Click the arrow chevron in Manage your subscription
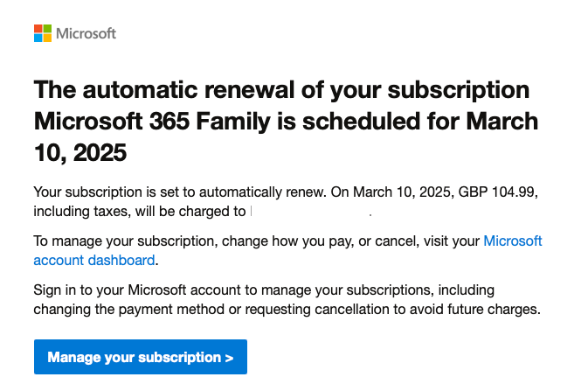588x391 pixels. click(x=230, y=358)
